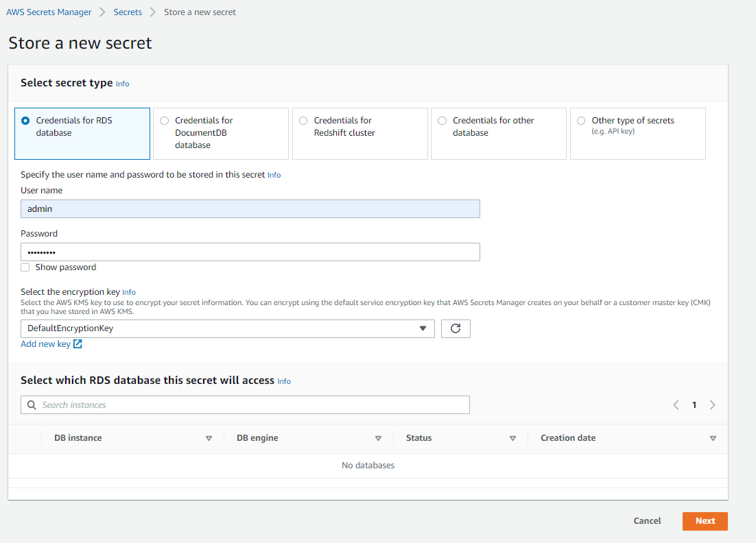The width and height of the screenshot is (756, 543).
Task: Sort by Creation date column arrow
Action: click(713, 438)
